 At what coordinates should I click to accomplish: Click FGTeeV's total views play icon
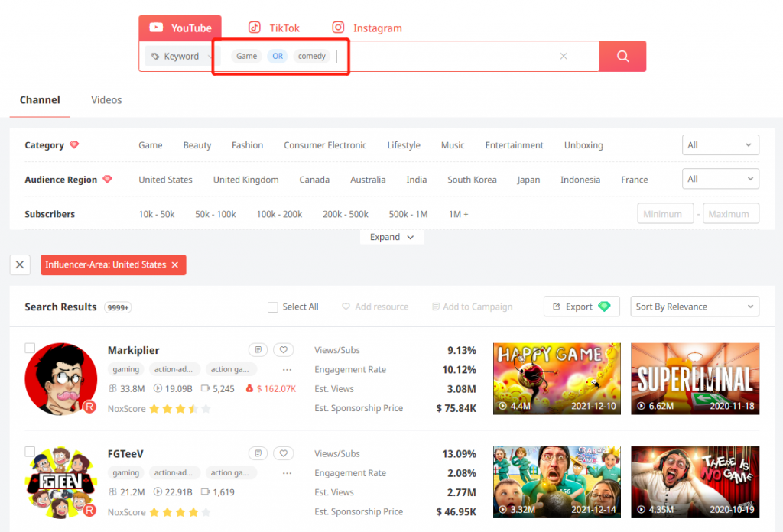158,492
